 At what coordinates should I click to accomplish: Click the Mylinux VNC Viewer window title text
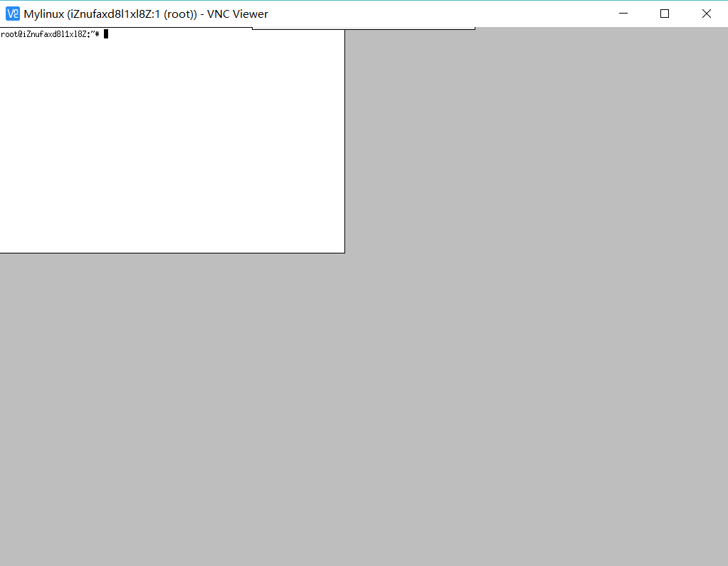point(146,14)
